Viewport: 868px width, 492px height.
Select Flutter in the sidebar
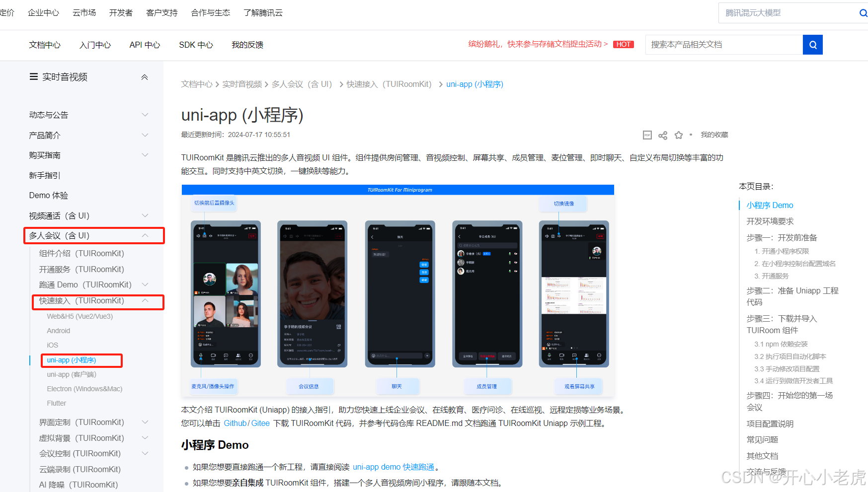coord(56,403)
